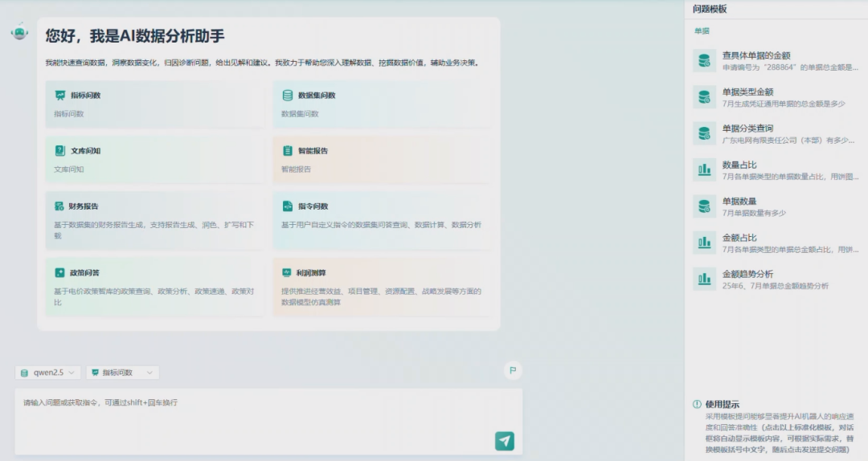Viewport: 868px width, 461px height.
Task: Click the 财务报告 card icon
Action: pyautogui.click(x=59, y=206)
